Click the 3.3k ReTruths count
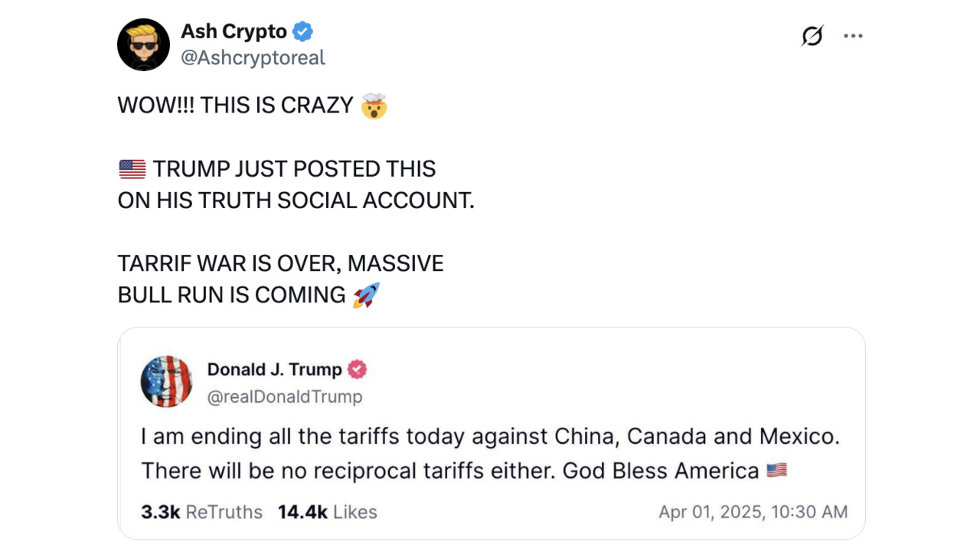This screenshot has height=551, width=980. point(201,512)
